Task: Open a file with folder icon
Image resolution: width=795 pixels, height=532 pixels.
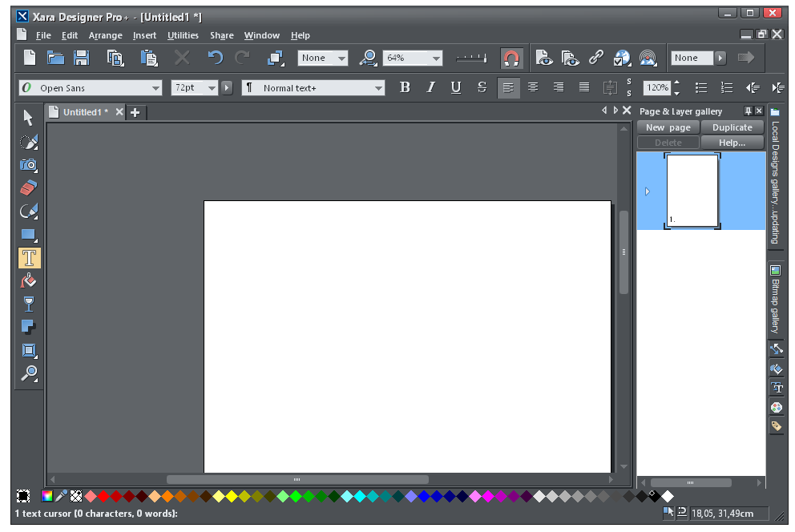Action: 56,58
